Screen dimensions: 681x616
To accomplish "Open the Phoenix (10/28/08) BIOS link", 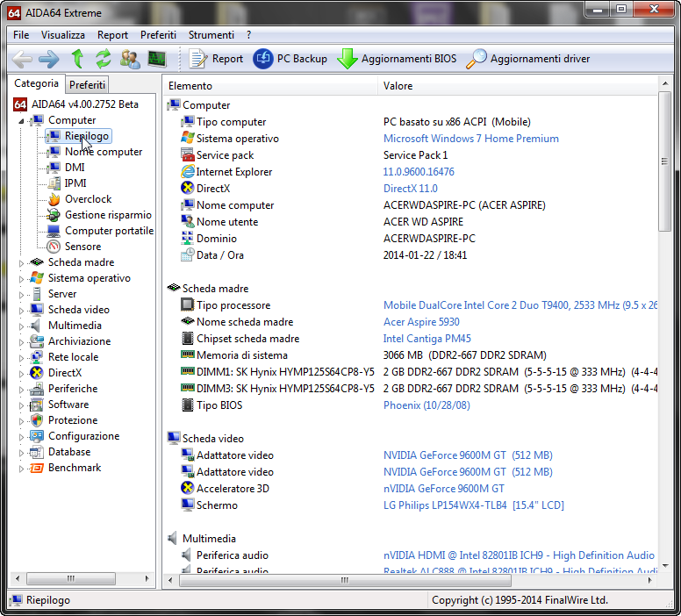I will coord(427,405).
